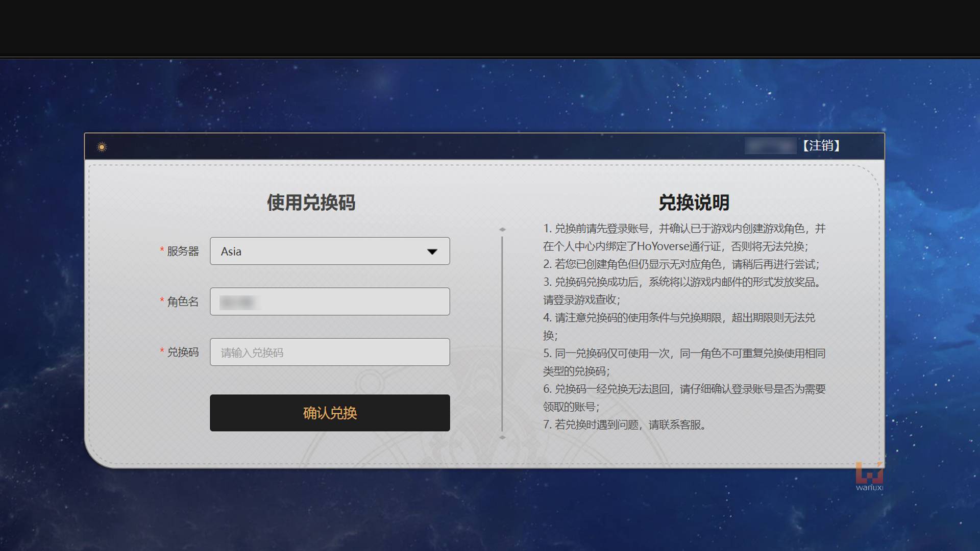980x551 pixels.
Task: Focus the 角色名 character name field
Action: coord(330,302)
